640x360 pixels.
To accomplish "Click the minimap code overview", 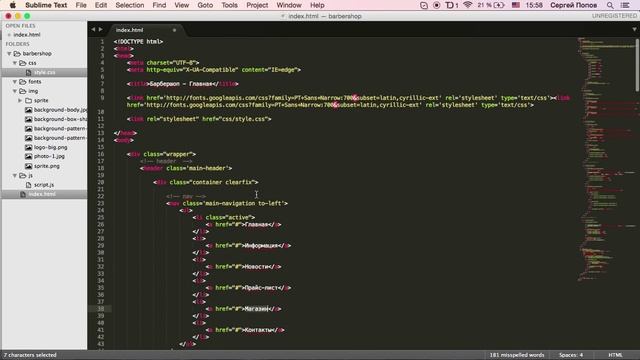I will point(606,159).
